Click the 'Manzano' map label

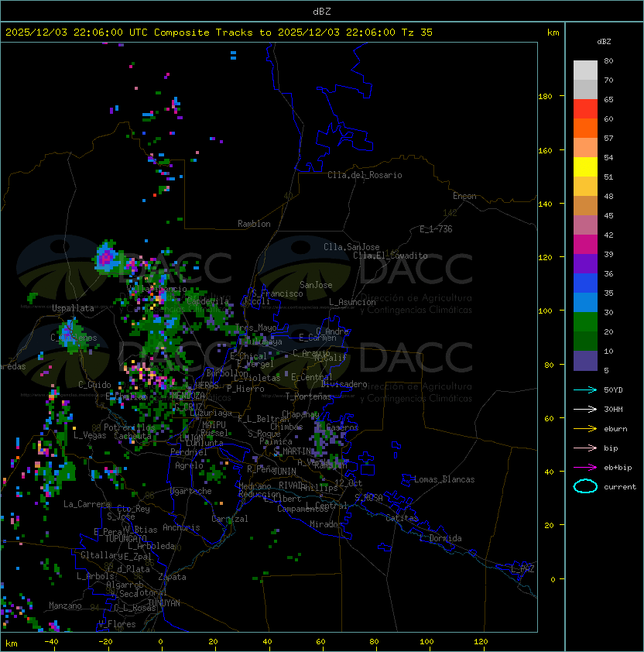coord(65,606)
